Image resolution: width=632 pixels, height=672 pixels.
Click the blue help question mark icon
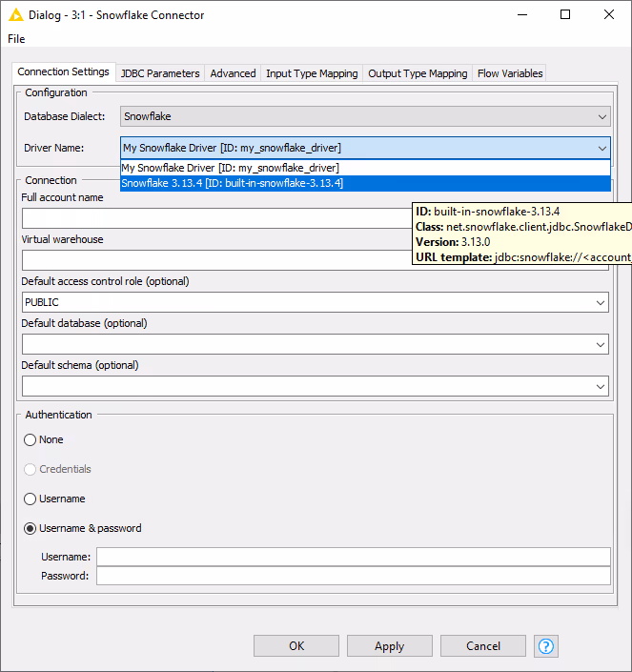(x=546, y=645)
